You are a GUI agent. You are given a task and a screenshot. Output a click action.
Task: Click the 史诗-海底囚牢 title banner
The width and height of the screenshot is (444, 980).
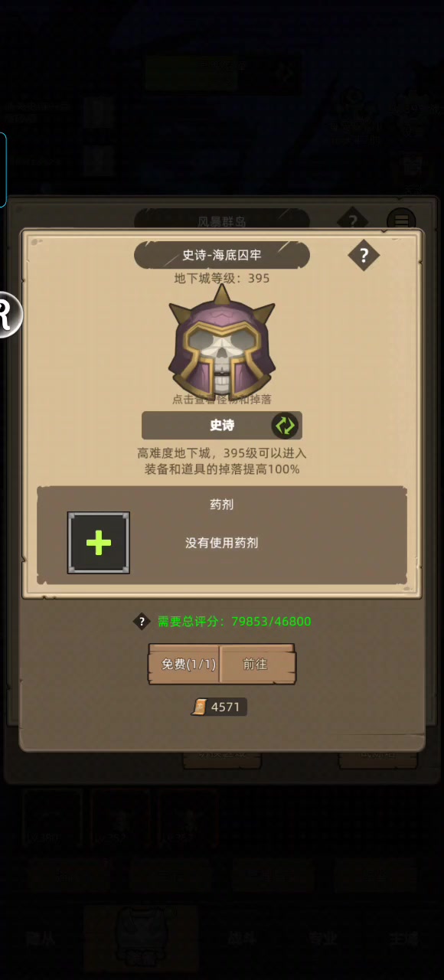point(222,255)
